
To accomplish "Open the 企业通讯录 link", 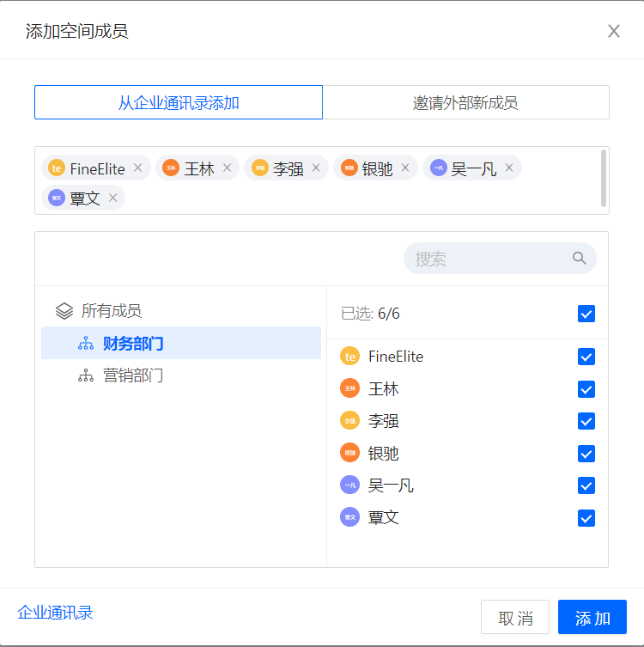I will click(55, 613).
